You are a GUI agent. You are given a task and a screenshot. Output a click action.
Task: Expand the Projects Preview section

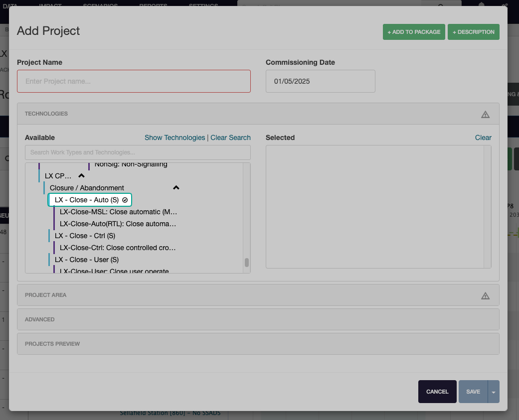[x=258, y=344]
